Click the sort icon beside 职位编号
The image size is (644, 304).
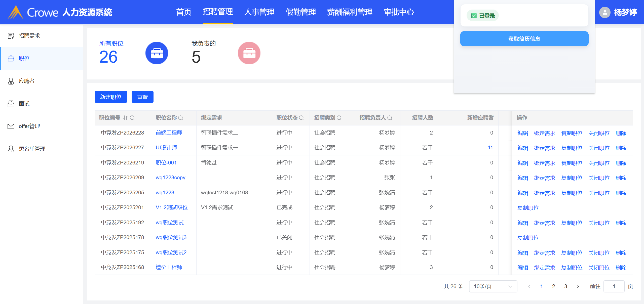pyautogui.click(x=125, y=118)
